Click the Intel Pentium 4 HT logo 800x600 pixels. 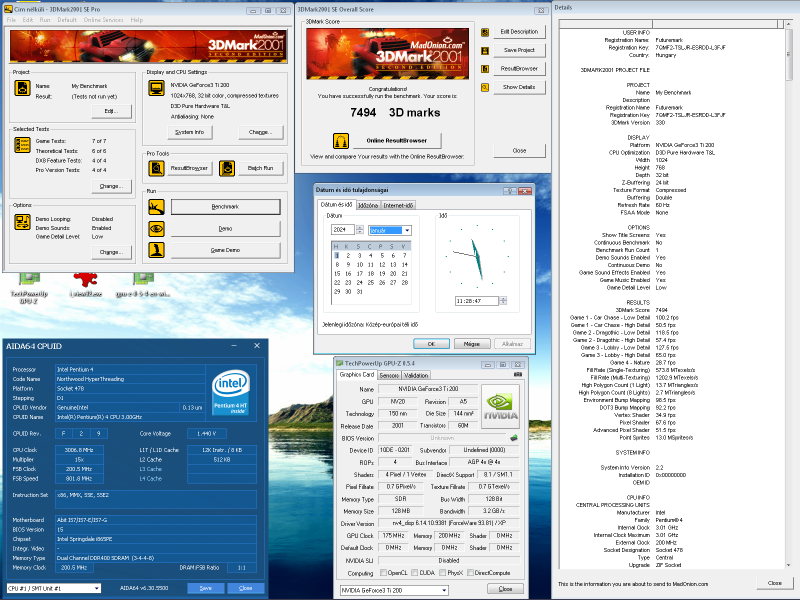231,391
